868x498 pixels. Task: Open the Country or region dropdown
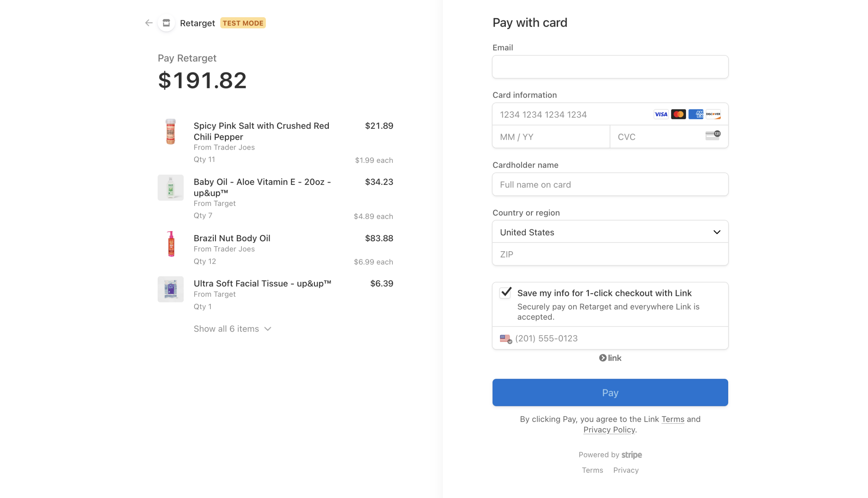click(x=610, y=232)
